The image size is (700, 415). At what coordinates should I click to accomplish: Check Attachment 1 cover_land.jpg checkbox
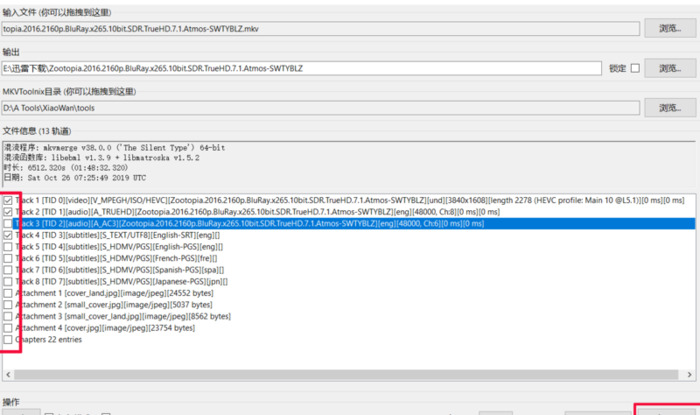(10, 293)
